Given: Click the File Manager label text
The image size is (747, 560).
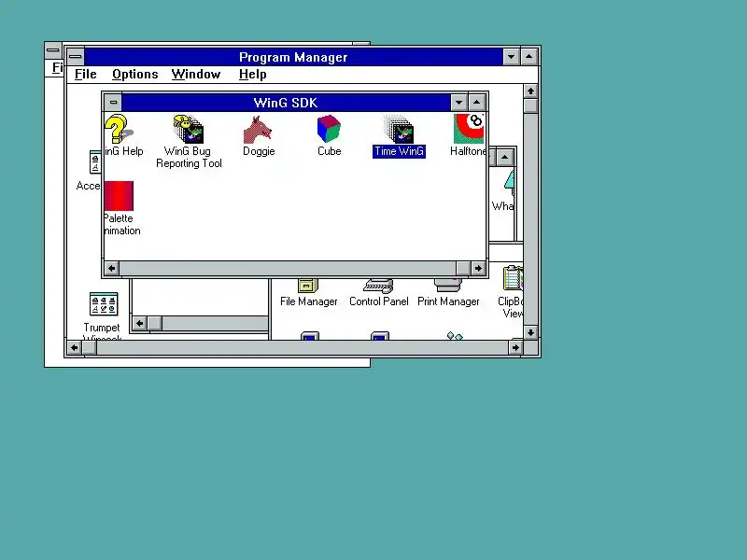Looking at the screenshot, I should [309, 301].
